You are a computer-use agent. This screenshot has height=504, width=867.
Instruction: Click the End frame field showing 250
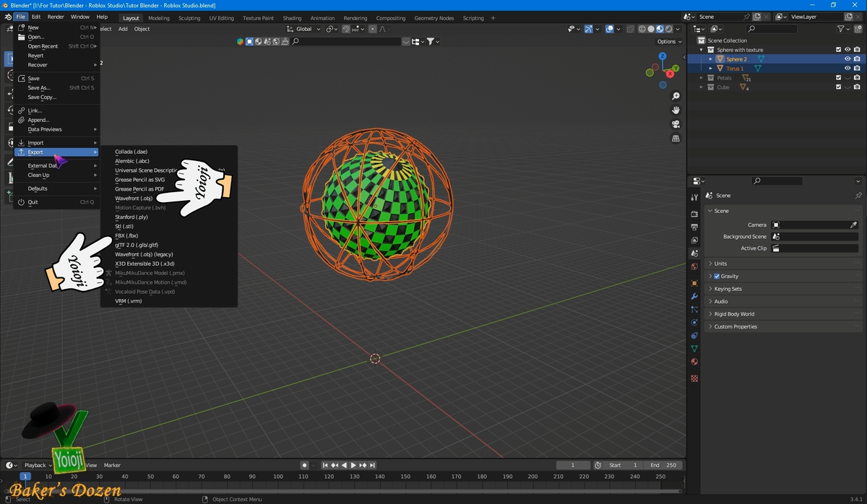(x=663, y=465)
